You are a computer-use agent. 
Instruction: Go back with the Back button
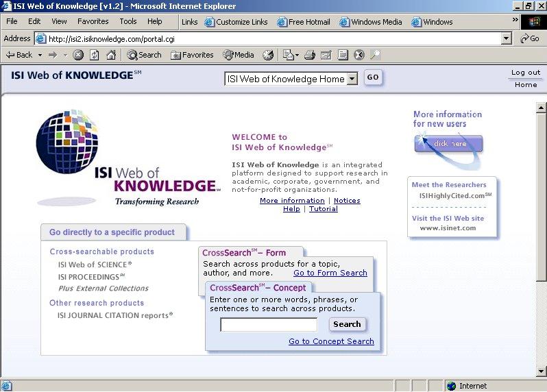(x=19, y=55)
